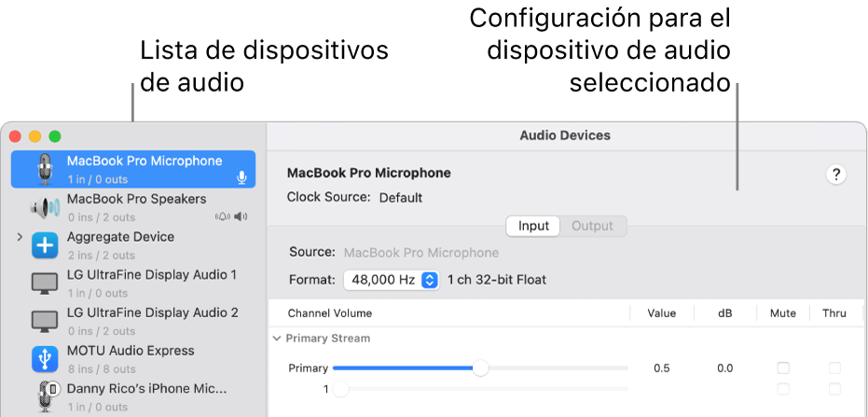
Task: Toggle Thru checkbox for Primary channel
Action: tap(834, 368)
